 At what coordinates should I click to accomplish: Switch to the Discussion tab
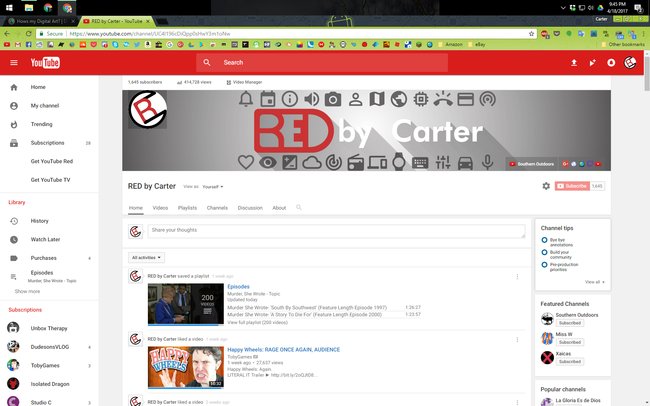pyautogui.click(x=250, y=208)
